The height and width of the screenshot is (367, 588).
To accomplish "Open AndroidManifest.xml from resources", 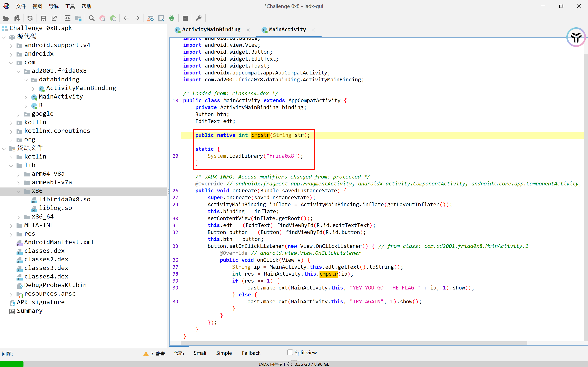I will [x=59, y=242].
